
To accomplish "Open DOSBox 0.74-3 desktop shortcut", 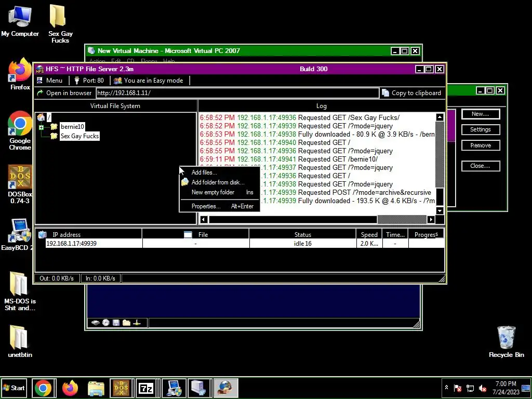I will pyautogui.click(x=20, y=184).
